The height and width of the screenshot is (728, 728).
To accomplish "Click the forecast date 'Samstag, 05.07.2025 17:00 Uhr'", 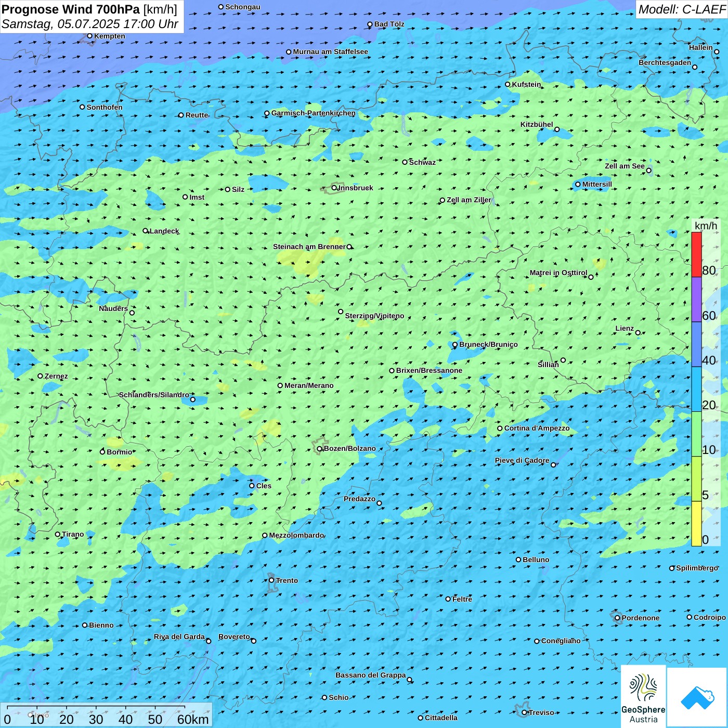I will pyautogui.click(x=89, y=24).
